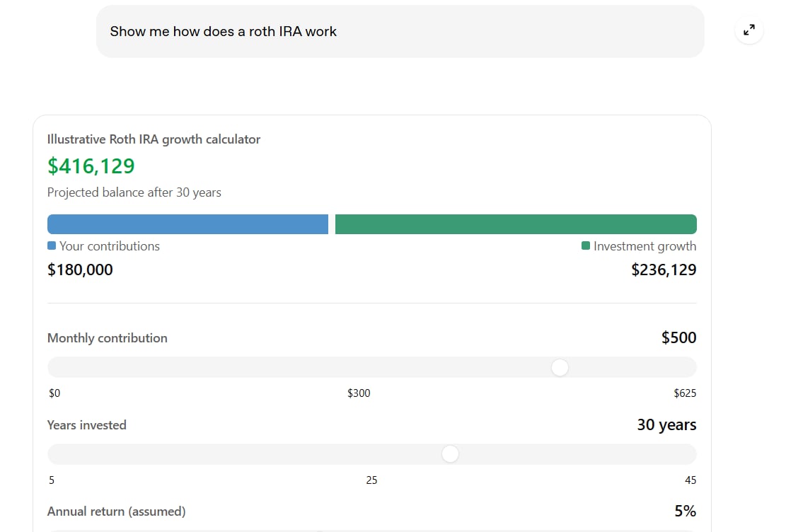Click the $236,129 investment growth amount
Viewport: 786px width, 532px height.
tap(664, 270)
